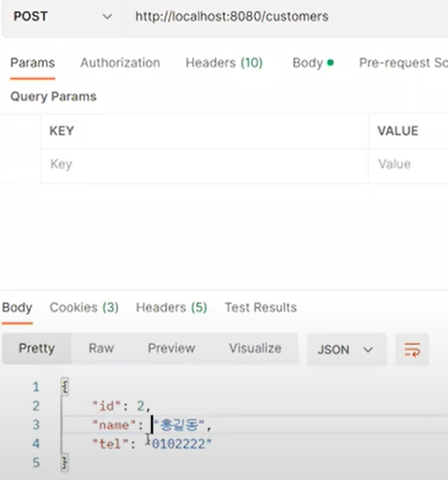The image size is (448, 480).
Task: Open the Authorization tab
Action: 120,63
